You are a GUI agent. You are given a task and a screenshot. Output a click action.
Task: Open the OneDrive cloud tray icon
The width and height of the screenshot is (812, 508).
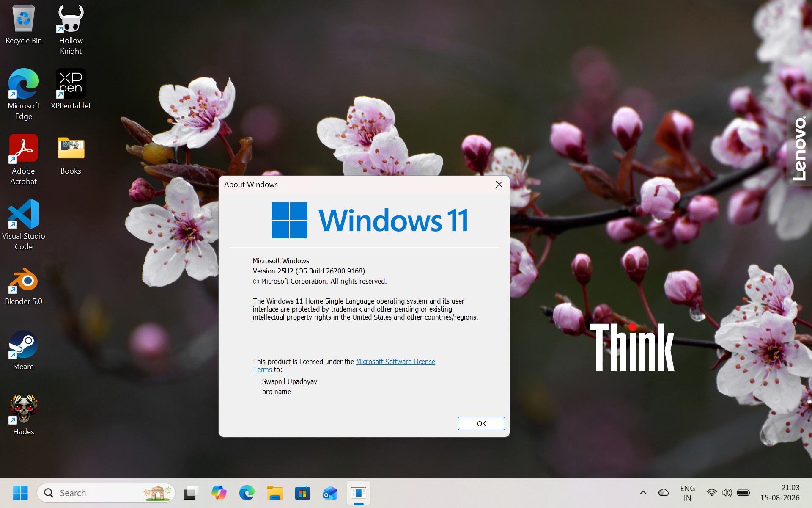click(663, 493)
